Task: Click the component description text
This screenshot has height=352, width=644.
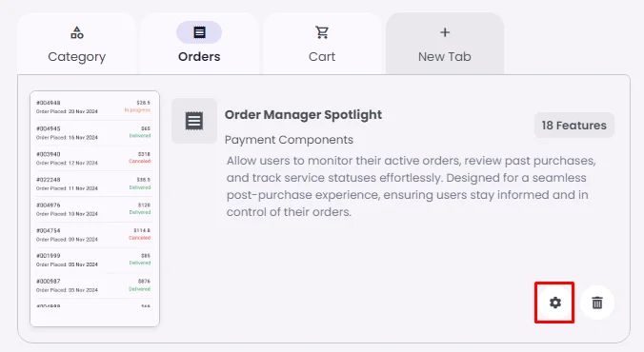Action: coord(412,186)
